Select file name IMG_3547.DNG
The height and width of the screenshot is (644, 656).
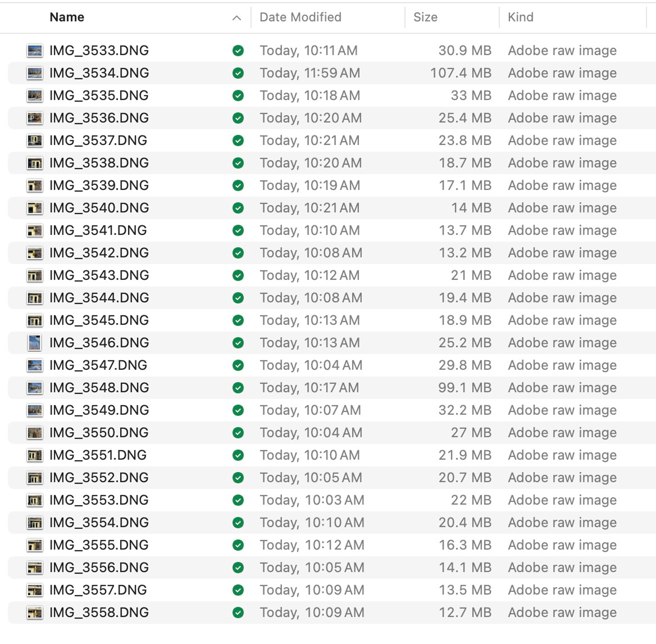(98, 365)
